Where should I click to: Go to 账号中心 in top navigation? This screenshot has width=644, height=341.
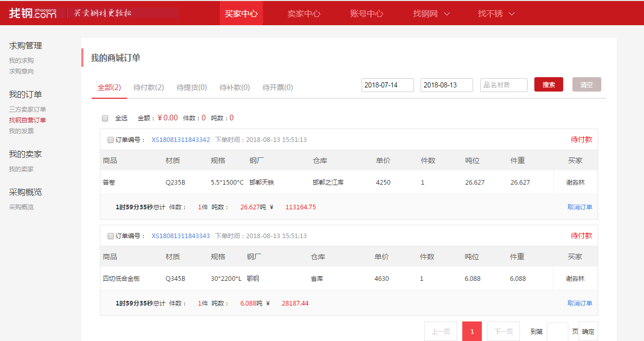(367, 13)
